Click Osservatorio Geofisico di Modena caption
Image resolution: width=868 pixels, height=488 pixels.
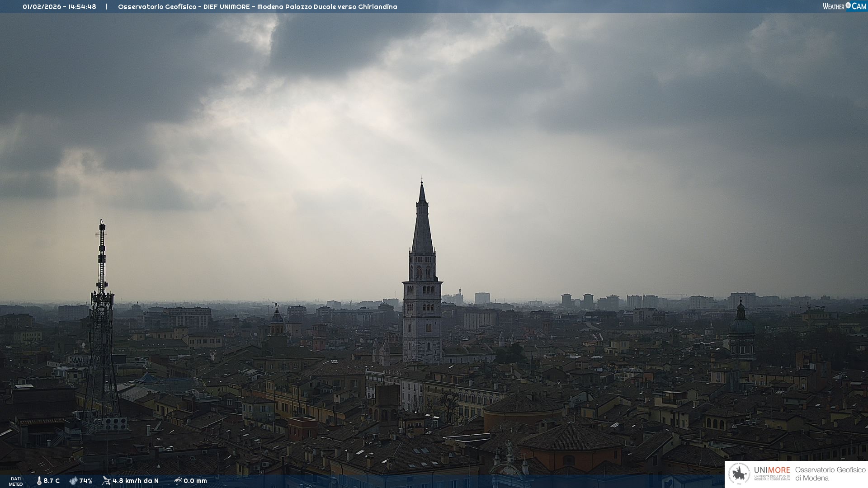(830, 474)
